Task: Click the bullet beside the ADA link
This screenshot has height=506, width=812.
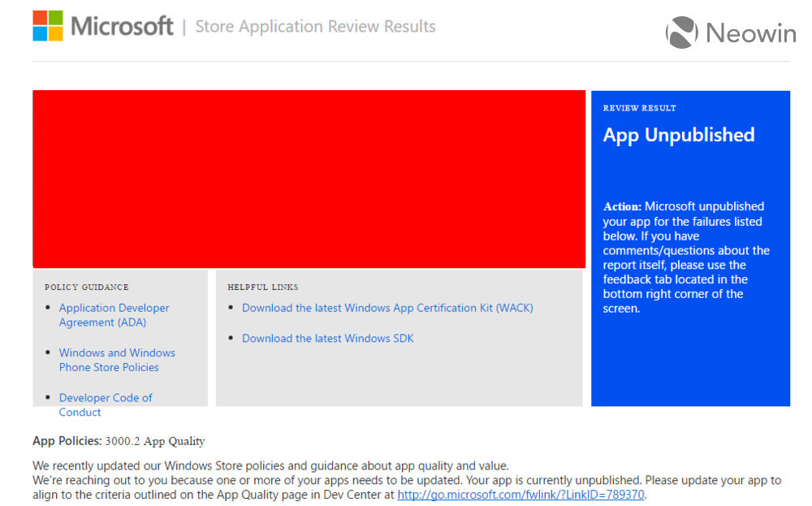Action: (x=49, y=308)
